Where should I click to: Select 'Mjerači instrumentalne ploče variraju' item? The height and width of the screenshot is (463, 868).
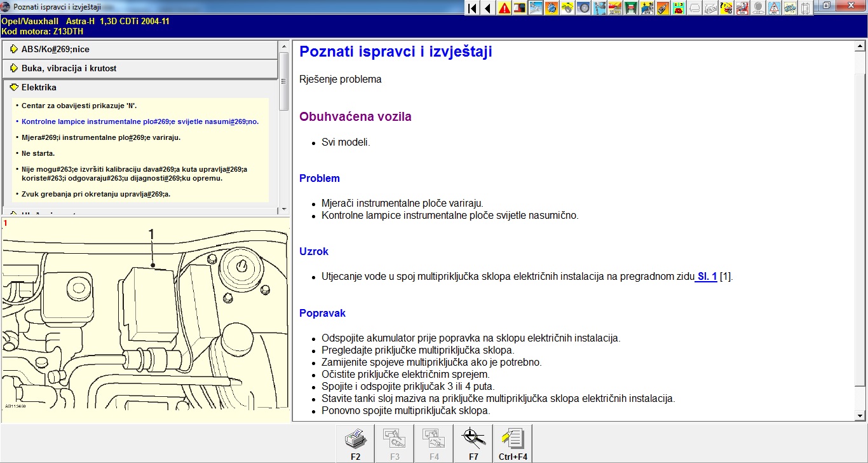101,137
